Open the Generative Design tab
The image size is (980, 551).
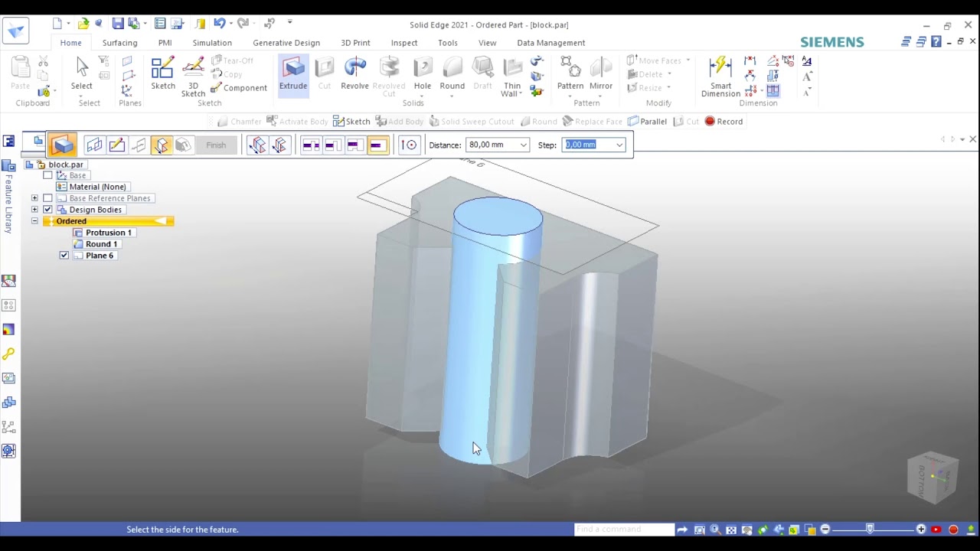[x=286, y=43]
